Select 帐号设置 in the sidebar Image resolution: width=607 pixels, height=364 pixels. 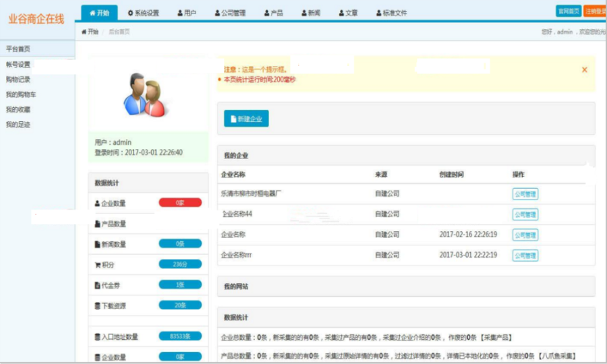[x=18, y=64]
